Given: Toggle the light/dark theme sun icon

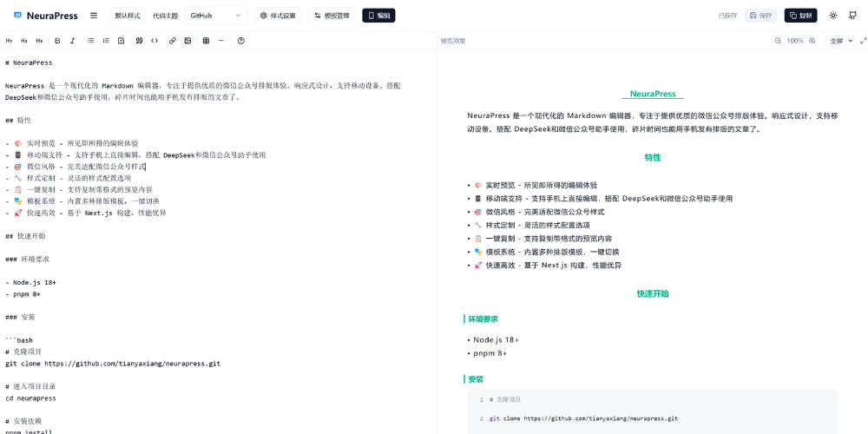Looking at the screenshot, I should pos(833,16).
